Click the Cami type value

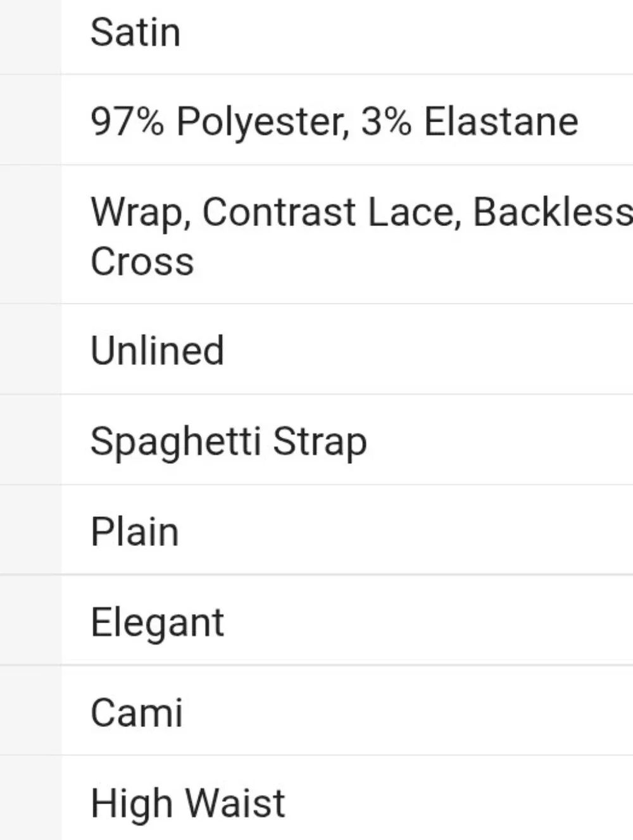(137, 713)
